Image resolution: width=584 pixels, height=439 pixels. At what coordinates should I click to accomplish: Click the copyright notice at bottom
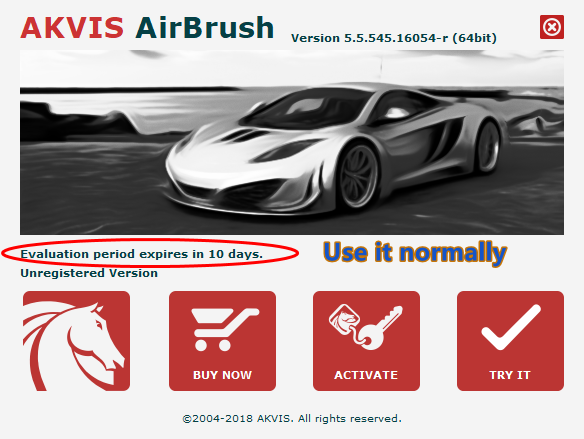[292, 419]
